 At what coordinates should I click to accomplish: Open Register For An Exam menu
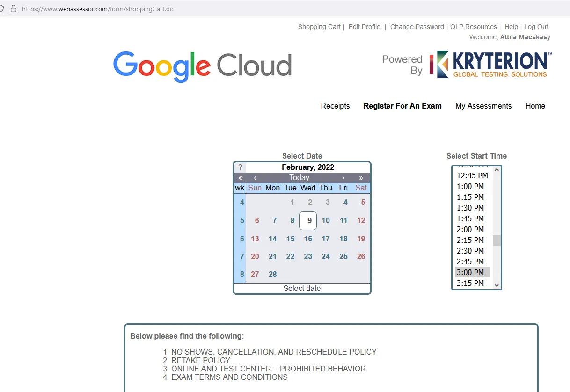[402, 106]
